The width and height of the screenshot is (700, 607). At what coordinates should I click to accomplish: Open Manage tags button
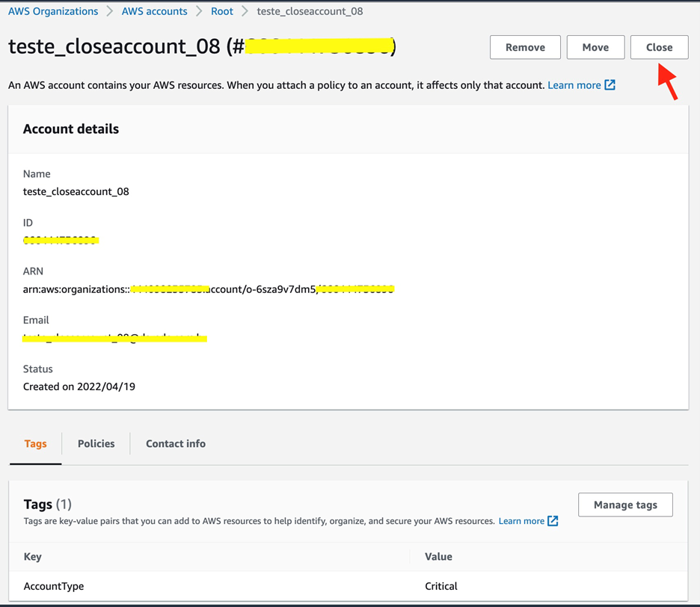(625, 505)
